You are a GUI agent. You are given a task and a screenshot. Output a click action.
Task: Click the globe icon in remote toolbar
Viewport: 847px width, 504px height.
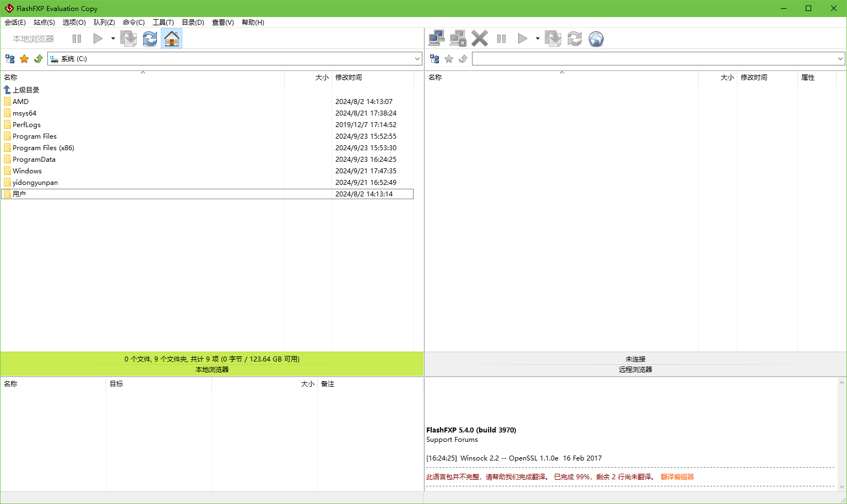[x=596, y=39]
